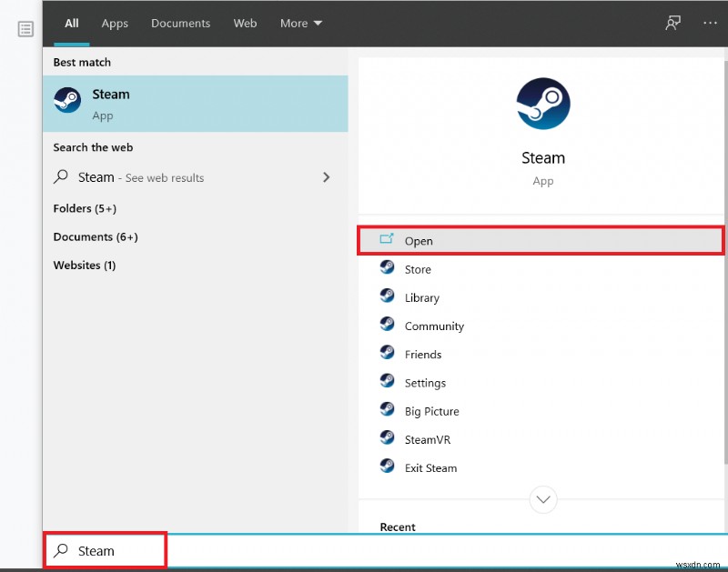This screenshot has width=728, height=572.
Task: Launch Steam Store jump list entry
Action: 541,269
